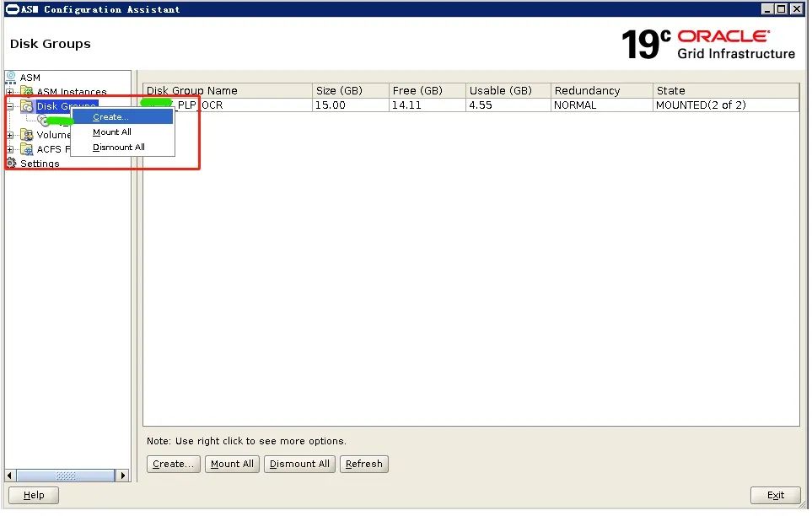
Task: Click the 4.55 usable cell
Action: pos(508,105)
